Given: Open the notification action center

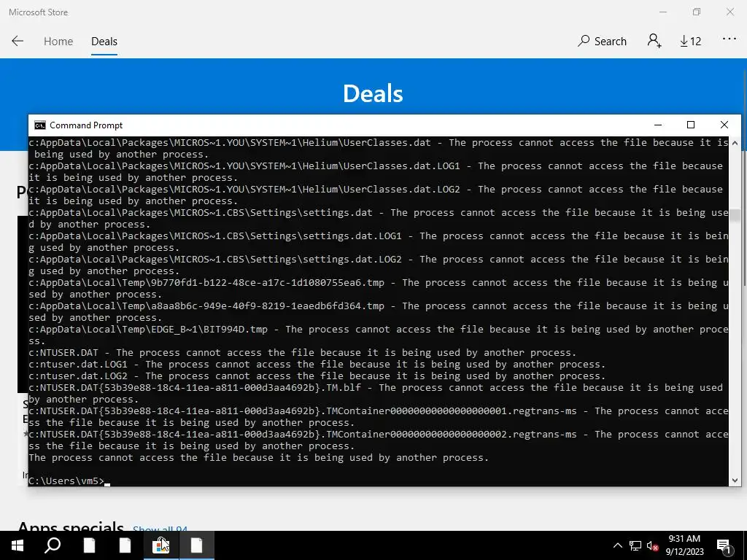Looking at the screenshot, I should (724, 546).
